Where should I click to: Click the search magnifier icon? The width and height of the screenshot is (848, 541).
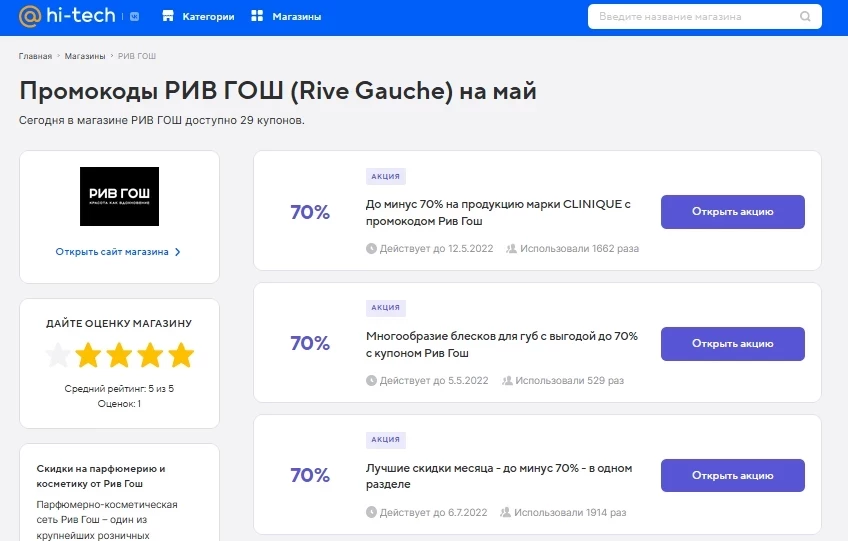click(x=805, y=16)
